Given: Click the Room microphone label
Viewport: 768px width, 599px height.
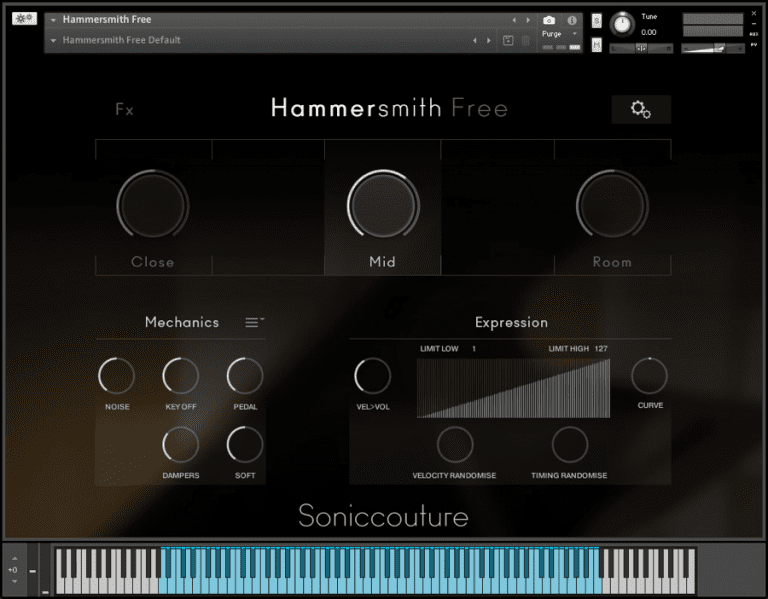Looking at the screenshot, I should (x=612, y=262).
